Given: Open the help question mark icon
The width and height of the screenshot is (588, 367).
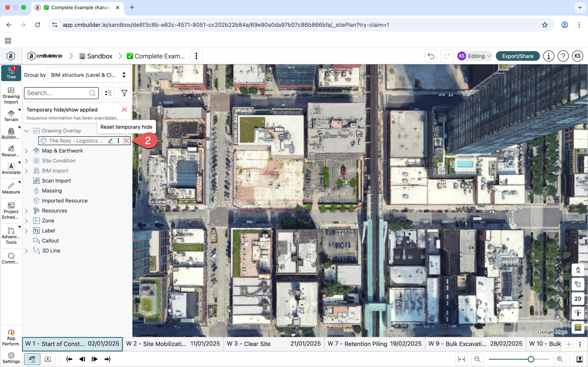Looking at the screenshot, I should [x=563, y=56].
